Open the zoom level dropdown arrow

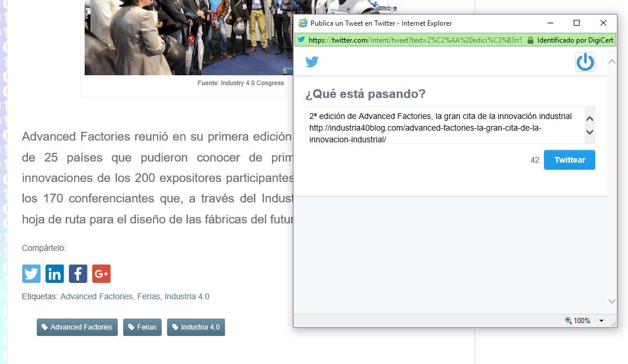601,321
